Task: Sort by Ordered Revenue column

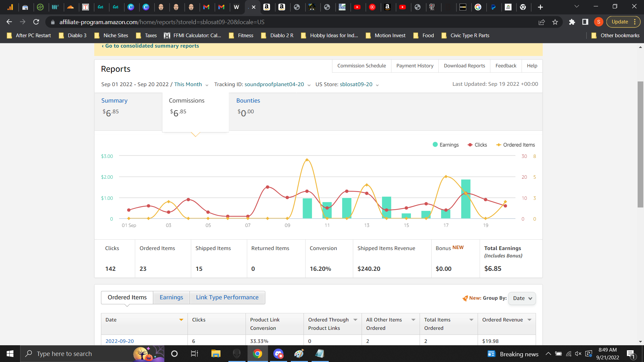Action: point(529,320)
